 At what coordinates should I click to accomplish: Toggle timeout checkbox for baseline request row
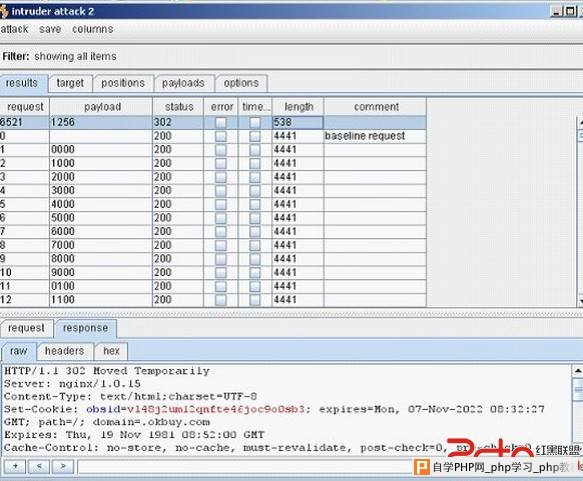255,136
